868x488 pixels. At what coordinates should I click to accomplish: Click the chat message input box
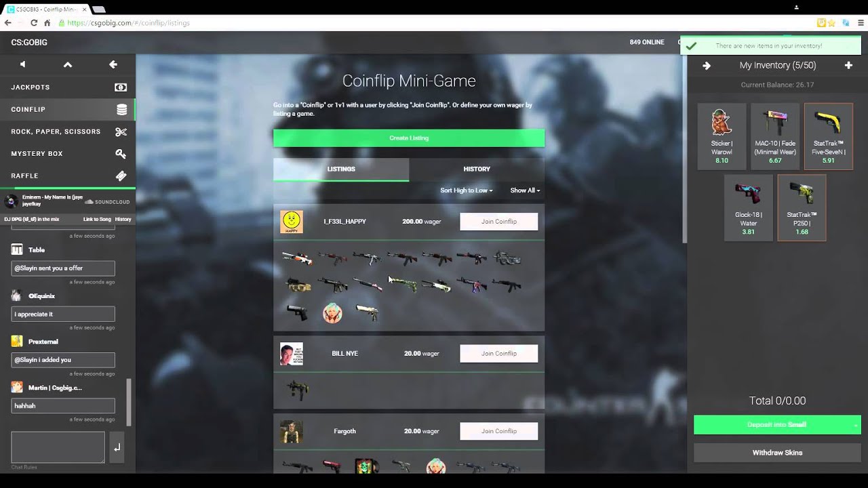(58, 447)
